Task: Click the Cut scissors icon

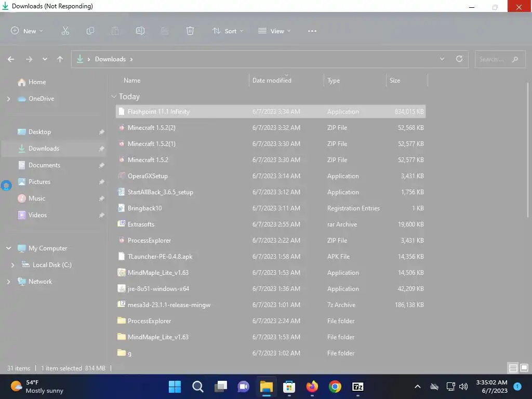Action: pyautogui.click(x=65, y=31)
